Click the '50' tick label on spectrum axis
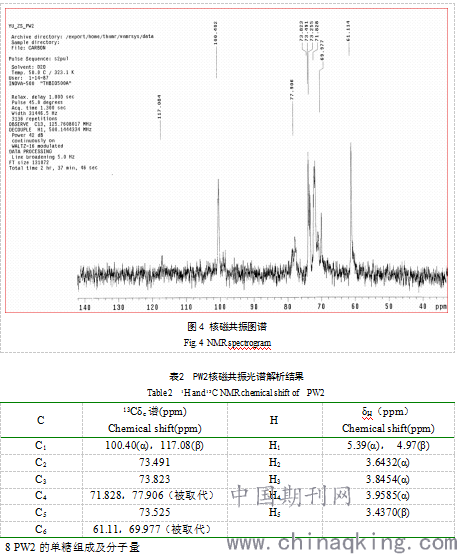 pos(389,306)
